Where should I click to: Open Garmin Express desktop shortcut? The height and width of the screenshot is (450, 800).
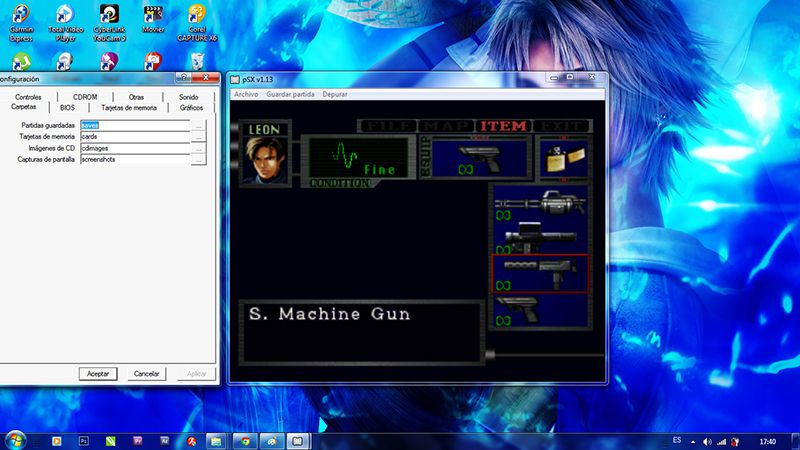(21, 23)
